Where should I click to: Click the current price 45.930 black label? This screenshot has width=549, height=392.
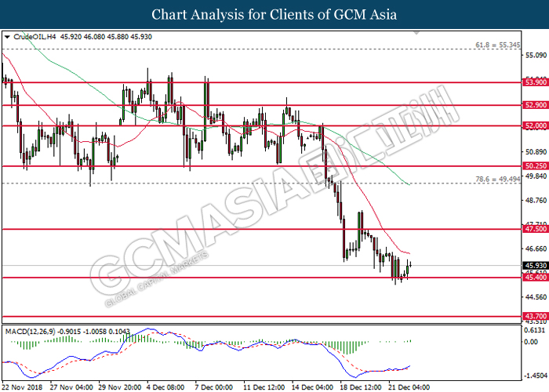(536, 266)
